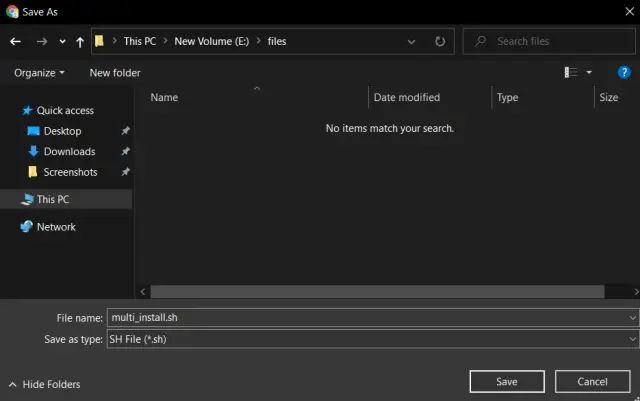Open the Downloads folder in sidebar

[69, 152]
